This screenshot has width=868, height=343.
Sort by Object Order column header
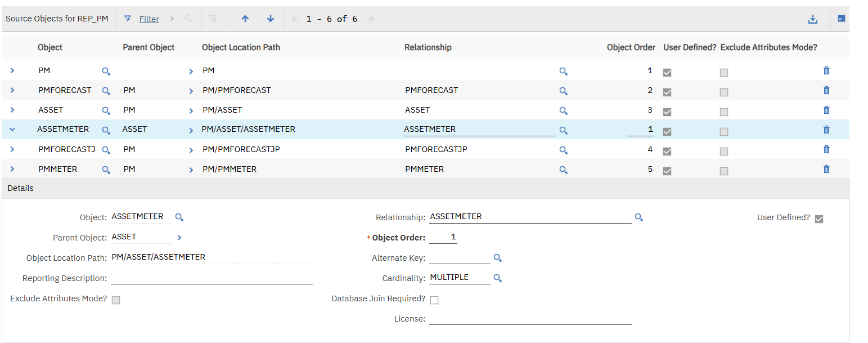[631, 47]
